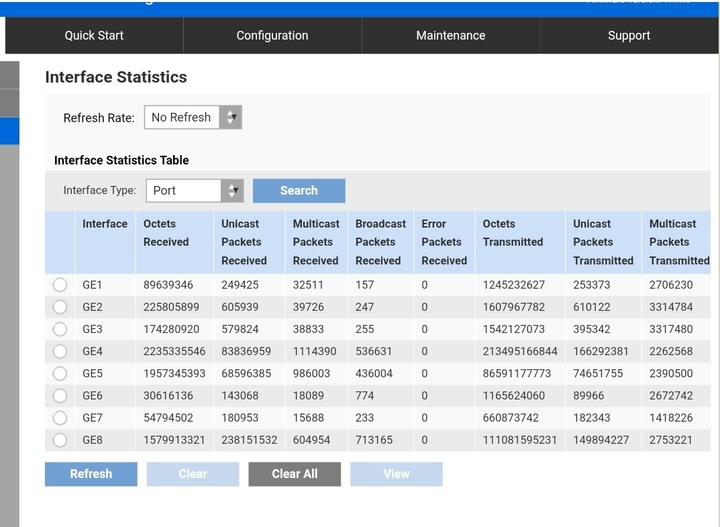The width and height of the screenshot is (720, 527).
Task: Click broadcast received value 713165
Action: (374, 440)
